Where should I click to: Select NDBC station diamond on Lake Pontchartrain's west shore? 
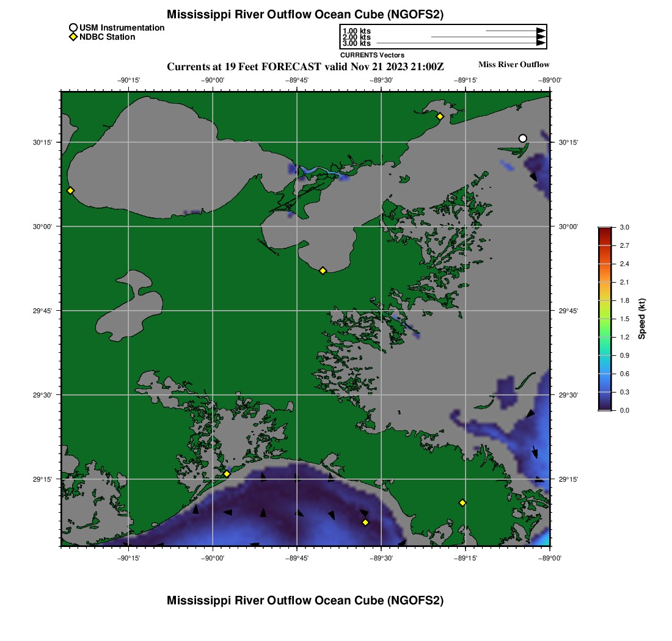[70, 190]
